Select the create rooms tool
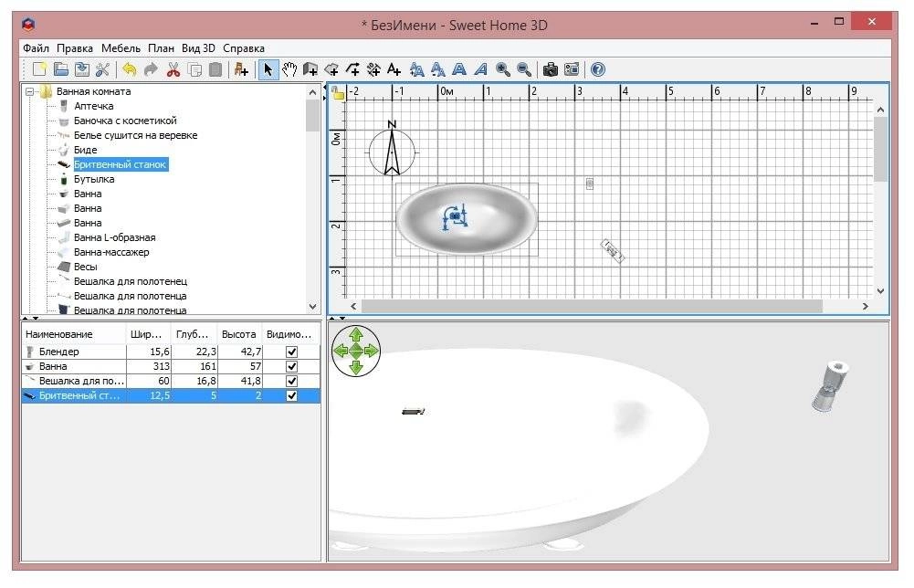914x588 pixels. pos(331,69)
